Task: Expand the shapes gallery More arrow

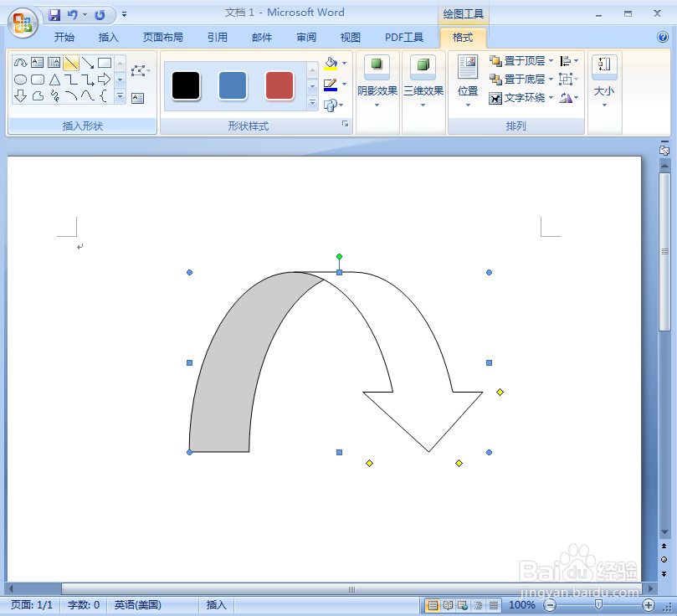Action: (120, 96)
